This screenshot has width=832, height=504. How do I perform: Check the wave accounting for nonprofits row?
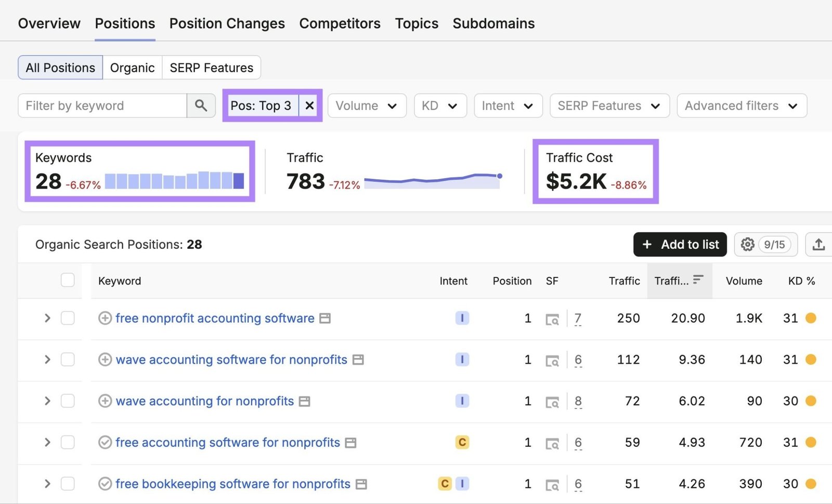click(68, 401)
